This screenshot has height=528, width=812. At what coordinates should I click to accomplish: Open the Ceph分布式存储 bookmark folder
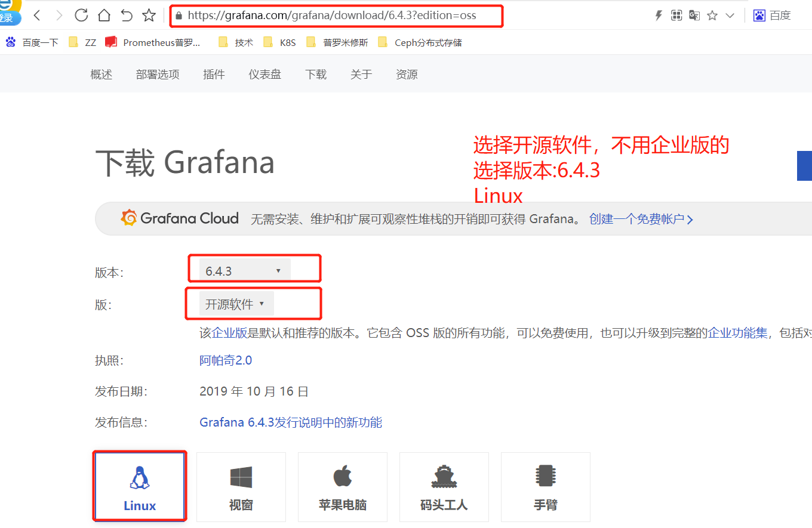click(420, 42)
